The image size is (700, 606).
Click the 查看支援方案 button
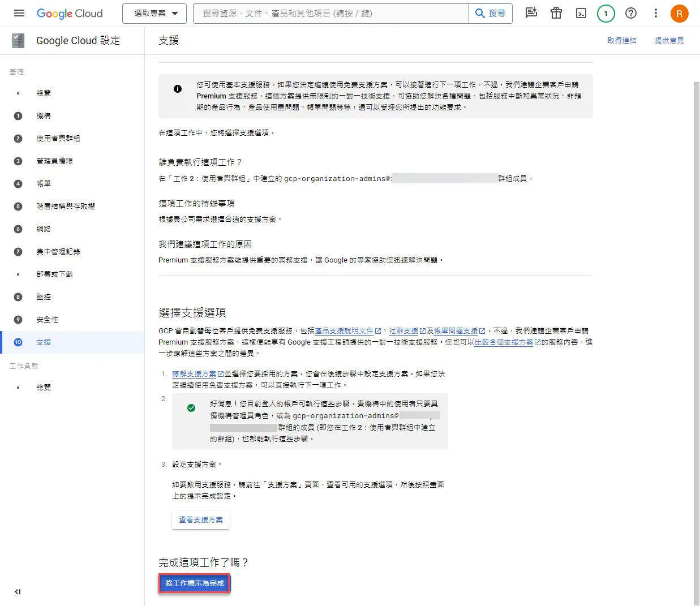(201, 520)
